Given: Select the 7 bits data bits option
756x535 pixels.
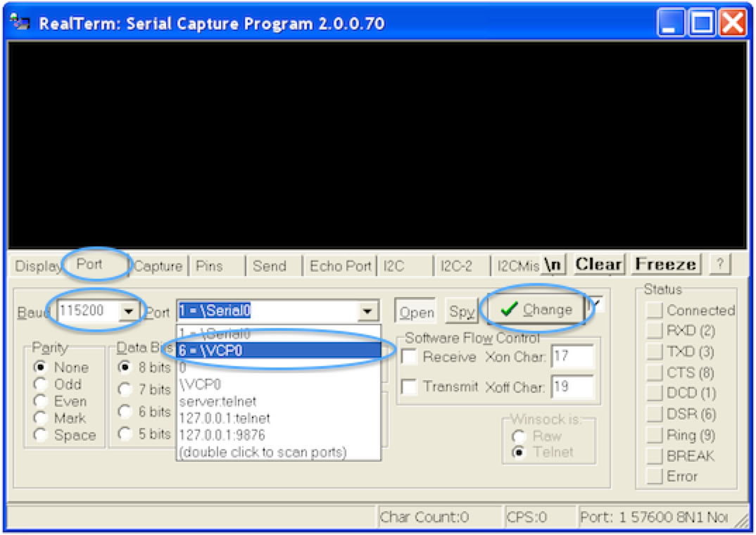Looking at the screenshot, I should point(125,389).
